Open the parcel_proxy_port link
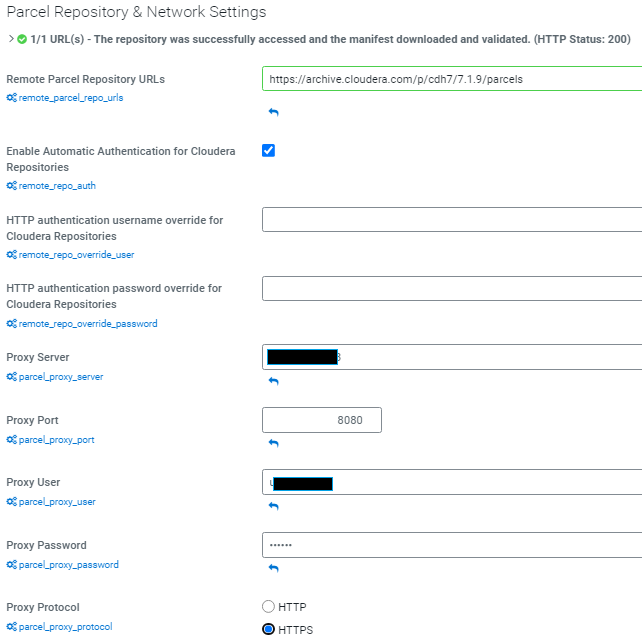The height and width of the screenshot is (641, 642). click(57, 440)
